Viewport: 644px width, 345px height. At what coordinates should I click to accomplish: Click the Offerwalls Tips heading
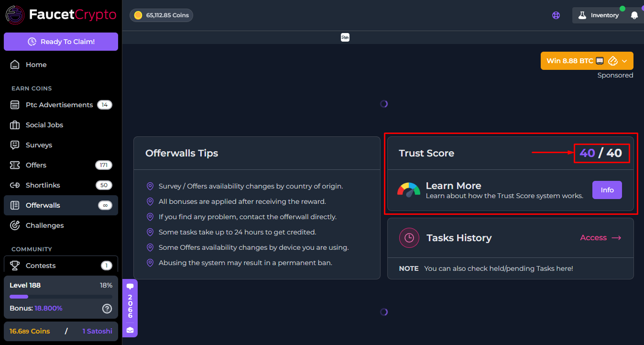pos(182,153)
